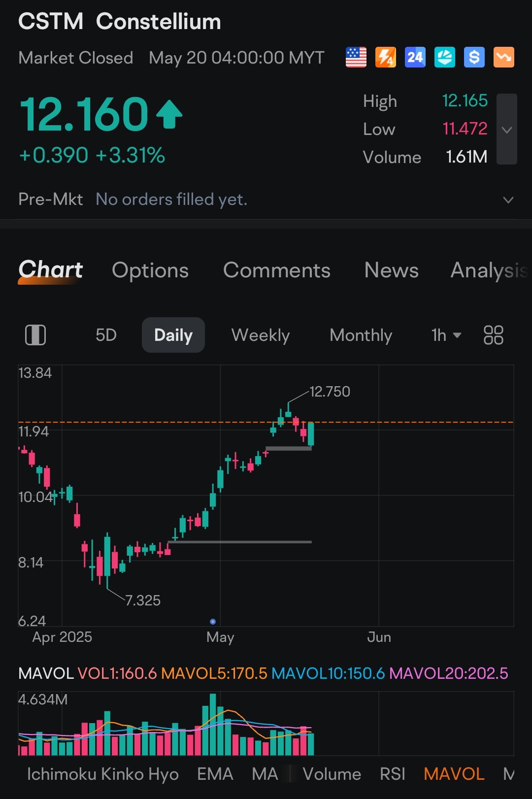Switch chart to Weekly timeframe
The image size is (532, 799).
[261, 335]
